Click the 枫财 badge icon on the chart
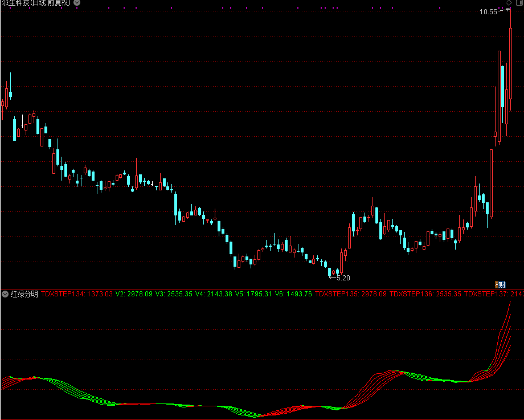Viewport: 524px width, 420px height. (x=500, y=285)
